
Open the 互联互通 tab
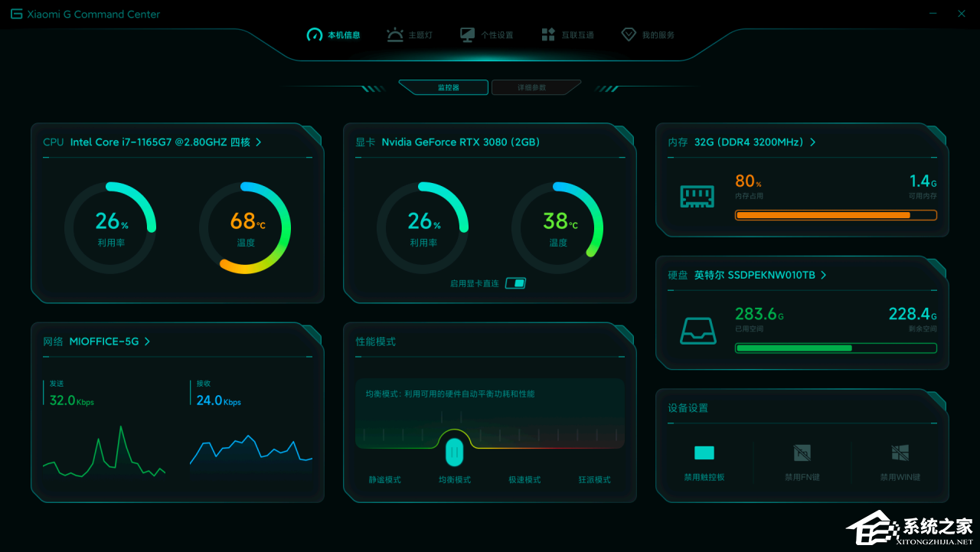coord(567,34)
